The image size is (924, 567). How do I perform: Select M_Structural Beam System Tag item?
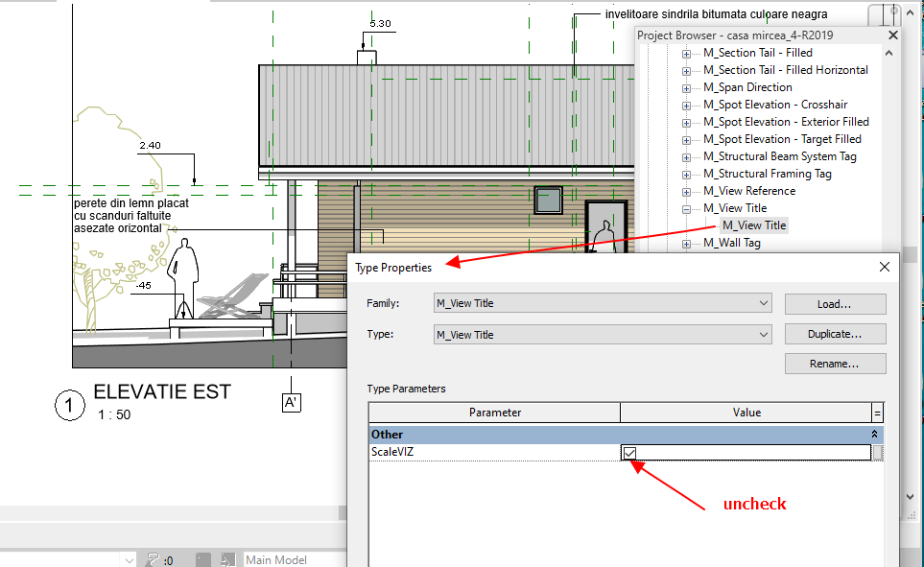tap(780, 156)
